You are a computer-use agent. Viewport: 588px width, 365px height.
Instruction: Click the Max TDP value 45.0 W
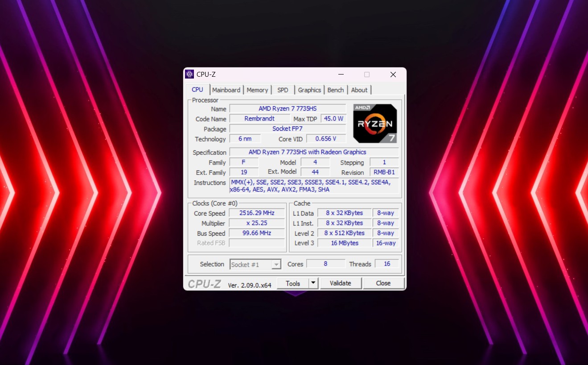333,119
